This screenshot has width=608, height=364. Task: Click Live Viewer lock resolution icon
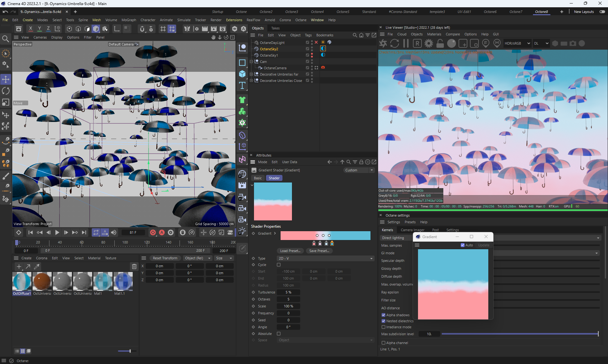pyautogui.click(x=440, y=43)
